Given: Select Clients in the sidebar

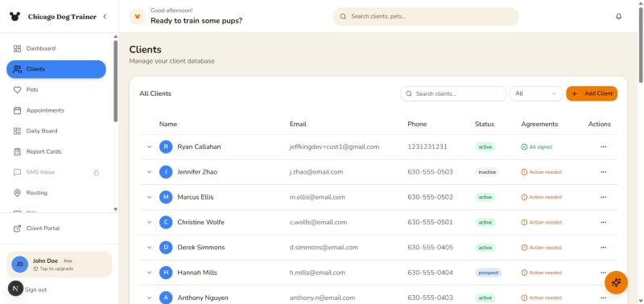Looking at the screenshot, I should pos(56,69).
